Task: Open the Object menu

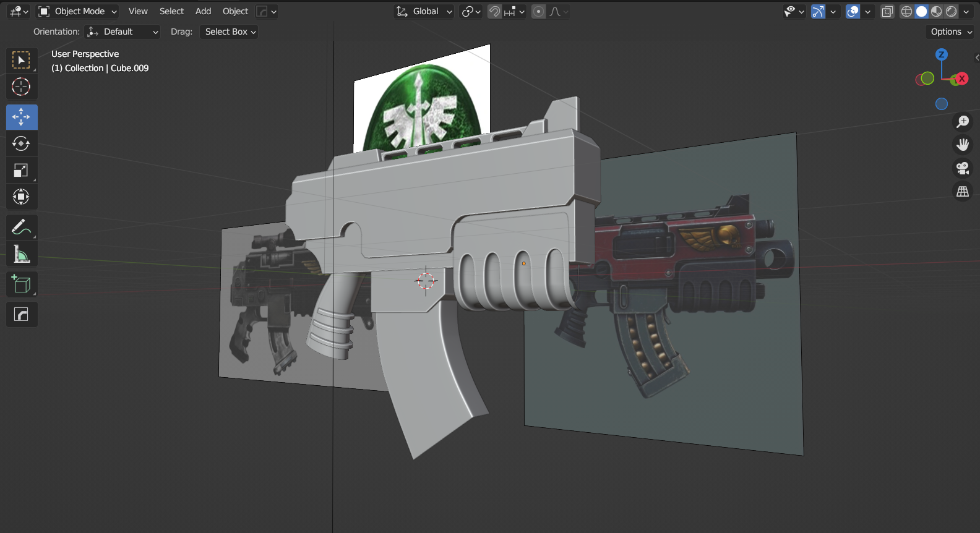Action: click(235, 11)
